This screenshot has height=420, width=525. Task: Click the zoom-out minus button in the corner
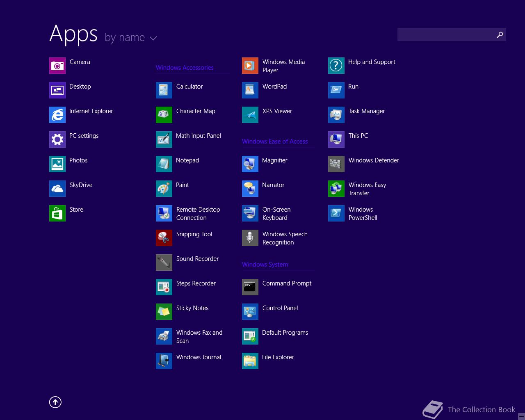coord(521,416)
